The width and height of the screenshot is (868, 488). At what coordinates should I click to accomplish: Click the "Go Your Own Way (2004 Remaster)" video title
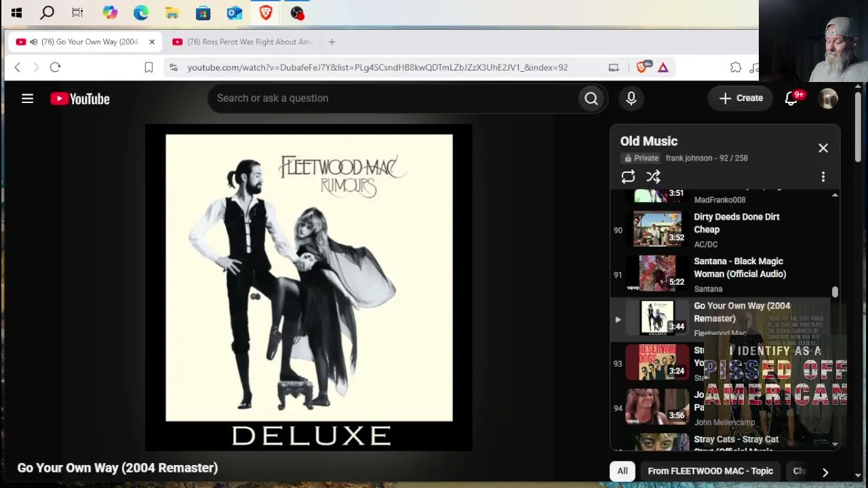tap(117, 468)
